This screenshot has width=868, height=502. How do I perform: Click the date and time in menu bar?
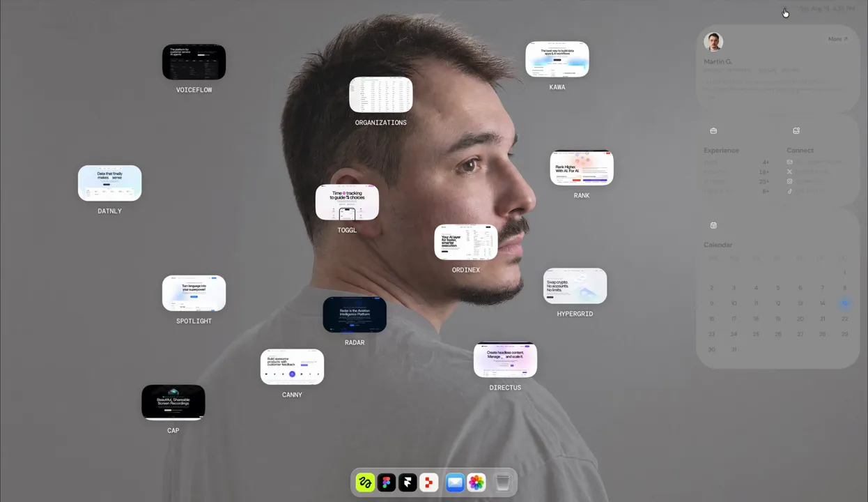[827, 8]
